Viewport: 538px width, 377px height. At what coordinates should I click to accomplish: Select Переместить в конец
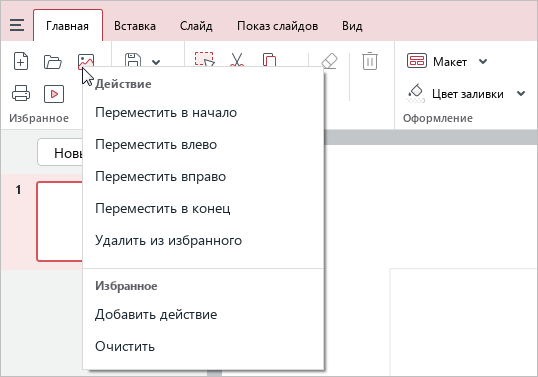coord(203,209)
